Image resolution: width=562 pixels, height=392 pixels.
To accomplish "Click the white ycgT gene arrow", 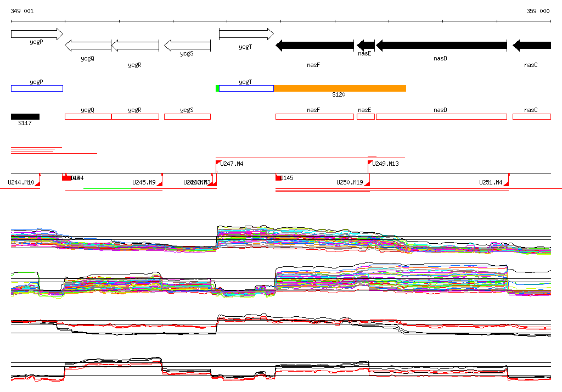I will tap(246, 34).
